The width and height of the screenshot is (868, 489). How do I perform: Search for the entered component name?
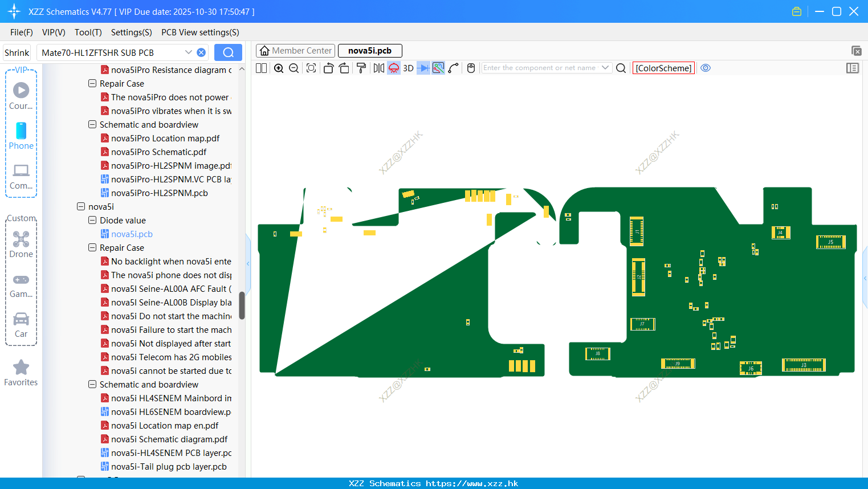pyautogui.click(x=621, y=68)
